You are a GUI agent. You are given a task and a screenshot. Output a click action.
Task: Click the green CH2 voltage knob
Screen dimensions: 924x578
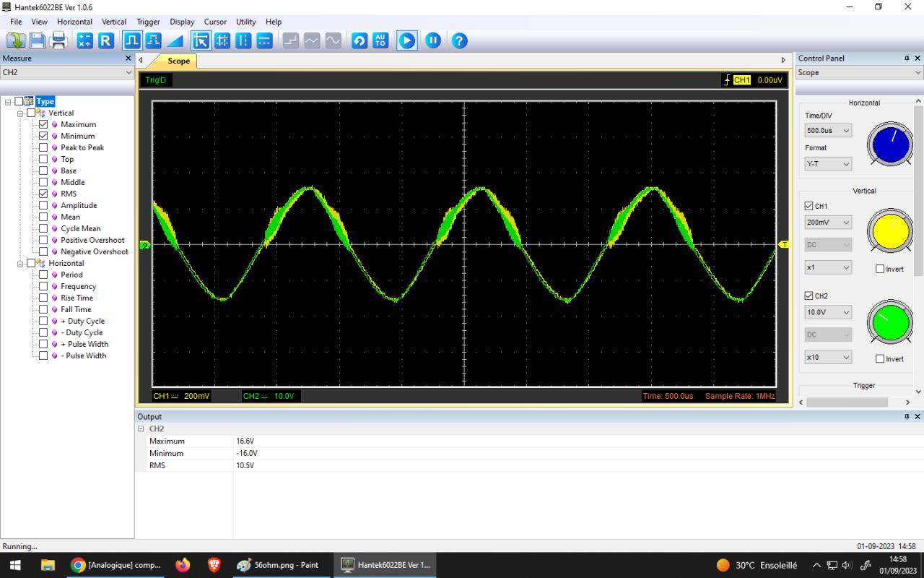[892, 322]
